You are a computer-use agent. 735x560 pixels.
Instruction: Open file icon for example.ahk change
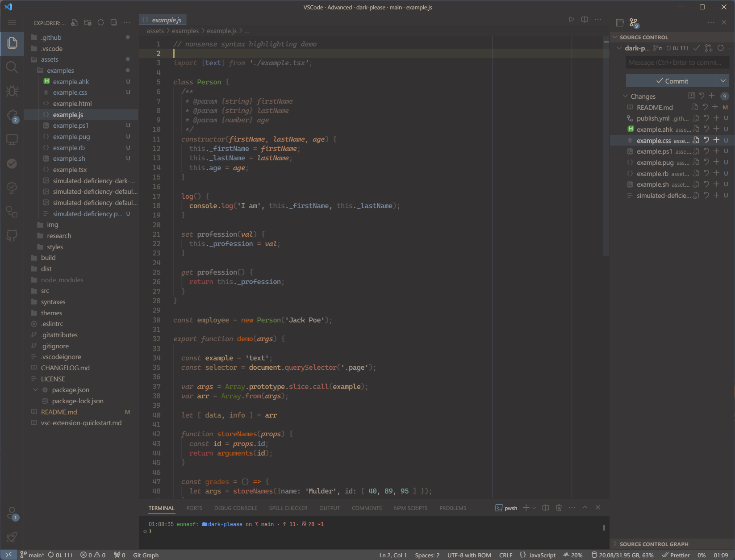point(696,129)
